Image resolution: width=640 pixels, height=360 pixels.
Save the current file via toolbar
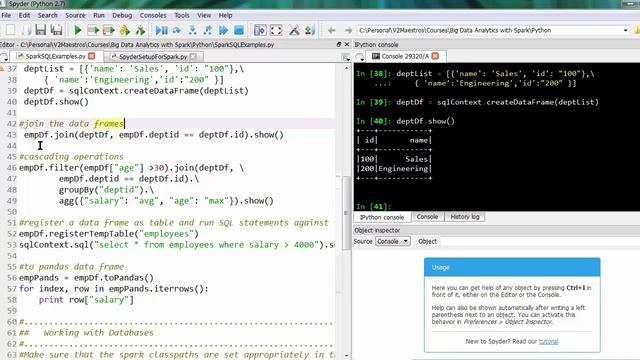[40, 30]
